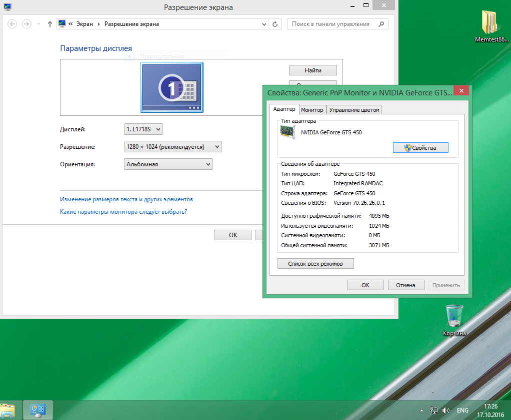The width and height of the screenshot is (511, 420).
Task: Open File Explorer from the taskbar
Action: click(8, 410)
